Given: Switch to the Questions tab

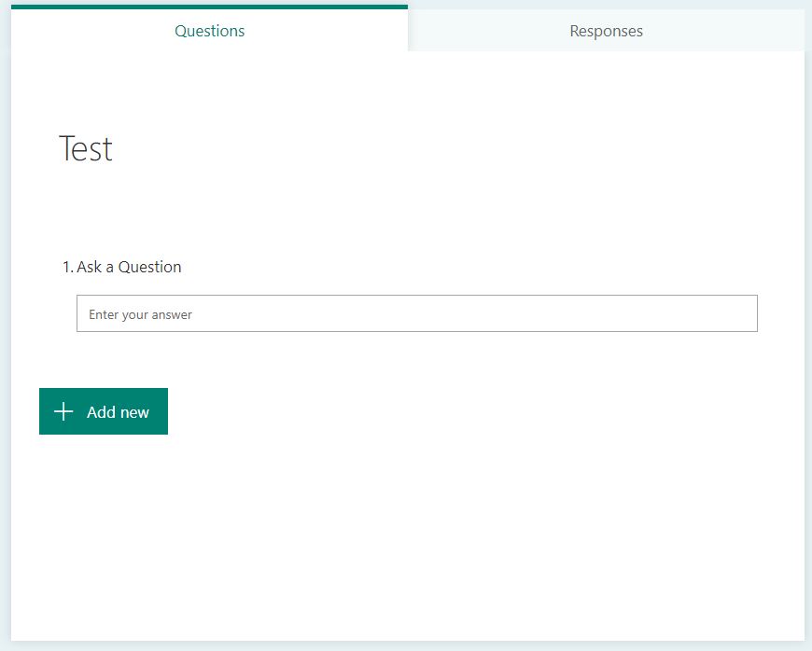Looking at the screenshot, I should (209, 30).
